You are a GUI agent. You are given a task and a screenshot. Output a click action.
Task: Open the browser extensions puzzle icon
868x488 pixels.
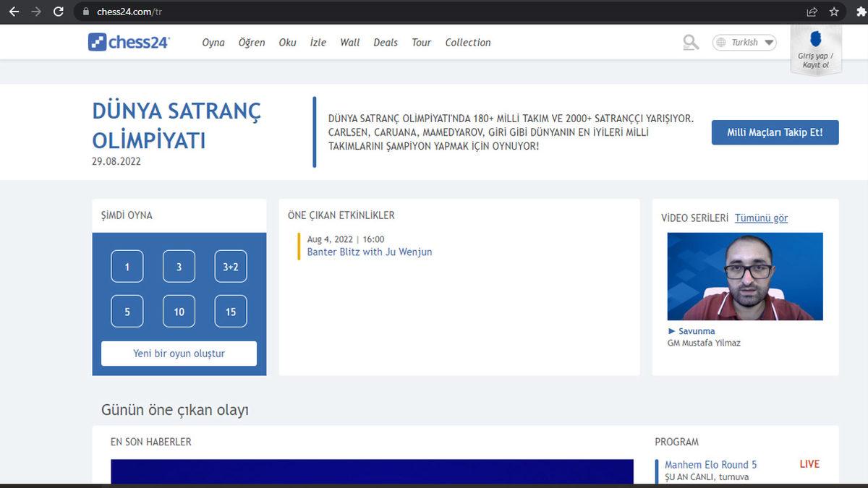click(859, 11)
